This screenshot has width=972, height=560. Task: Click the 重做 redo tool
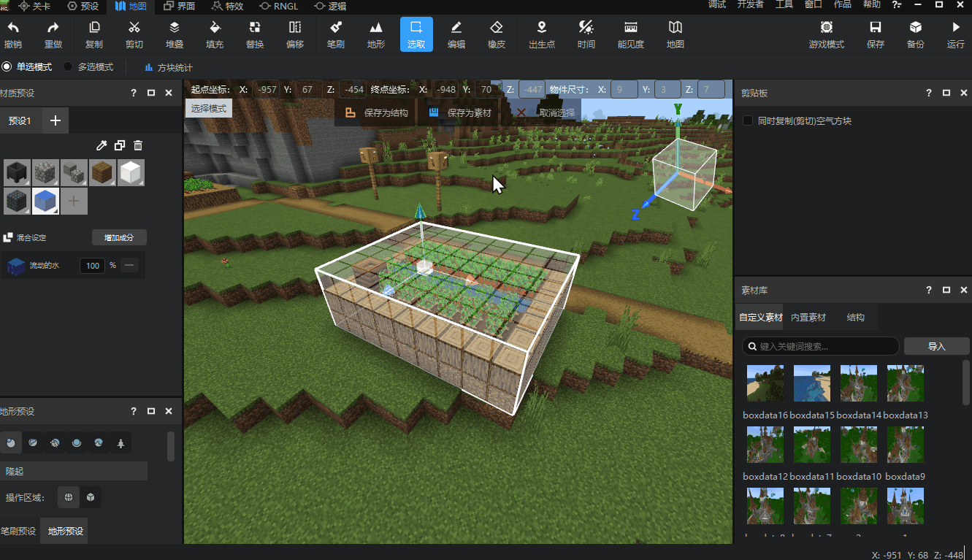[53, 34]
